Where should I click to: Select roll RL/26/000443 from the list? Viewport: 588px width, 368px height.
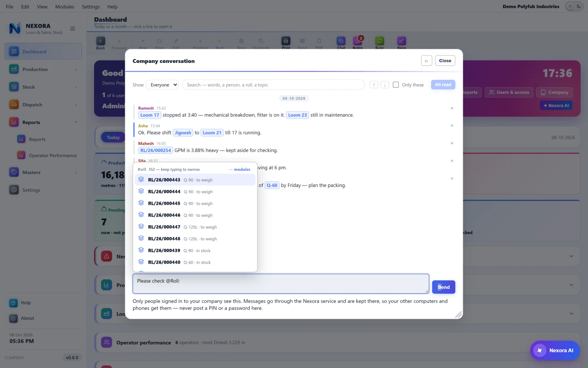[x=195, y=180]
